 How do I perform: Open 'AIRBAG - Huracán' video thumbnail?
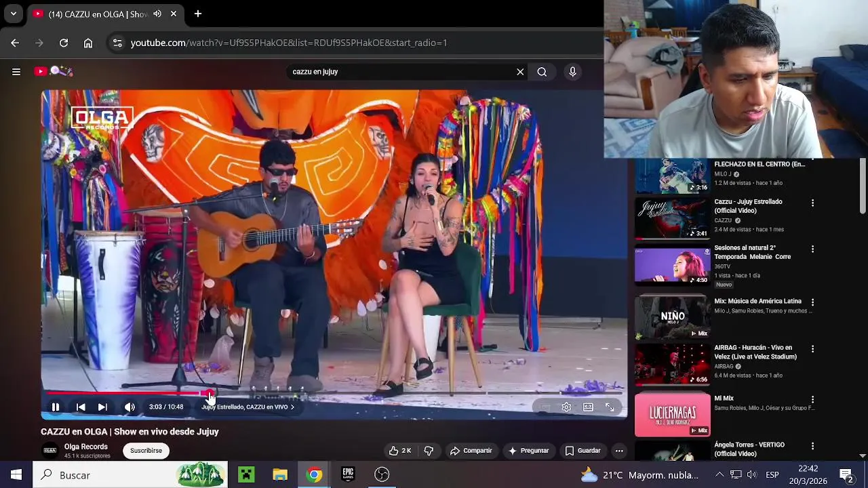point(672,364)
